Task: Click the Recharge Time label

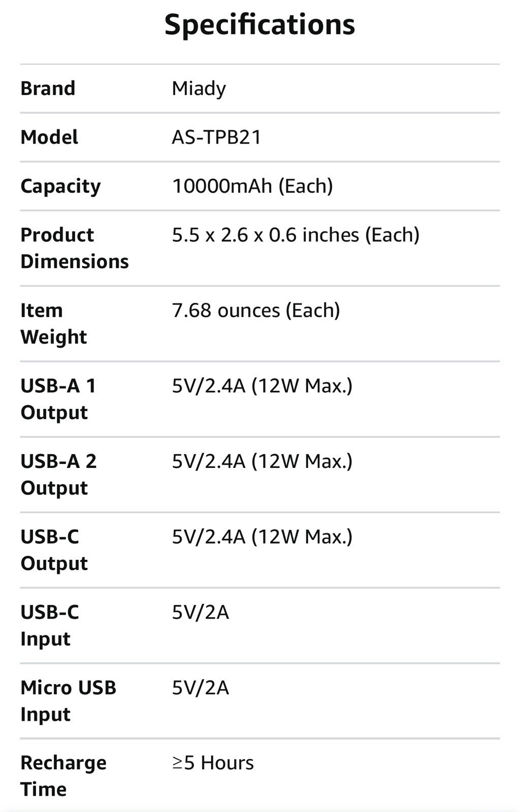Action: click(63, 776)
